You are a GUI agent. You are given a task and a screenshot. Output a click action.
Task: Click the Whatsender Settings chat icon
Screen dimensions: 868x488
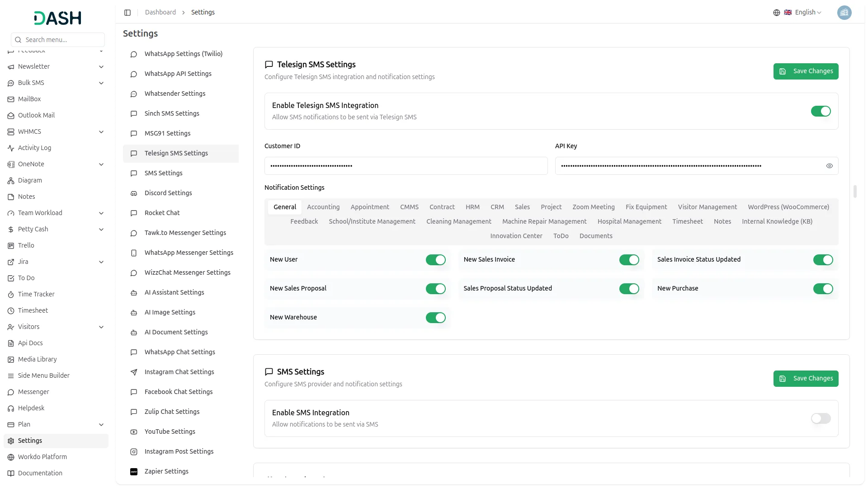pos(134,94)
